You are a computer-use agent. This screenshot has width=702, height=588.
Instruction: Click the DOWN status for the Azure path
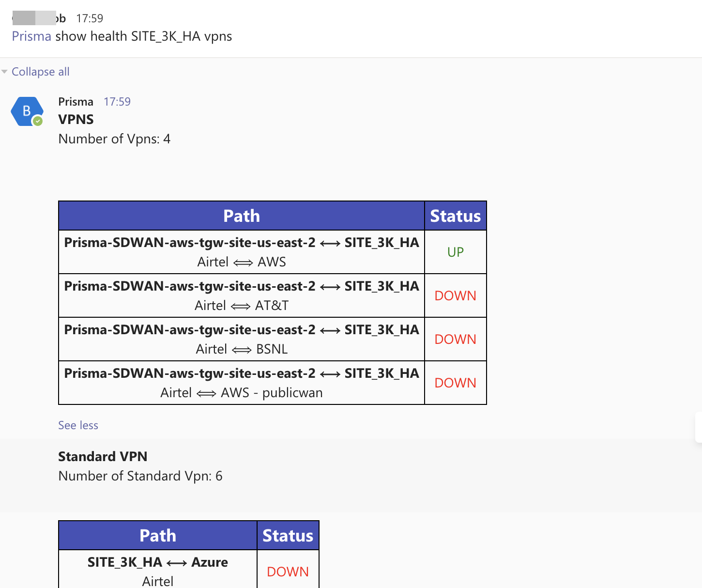click(288, 572)
